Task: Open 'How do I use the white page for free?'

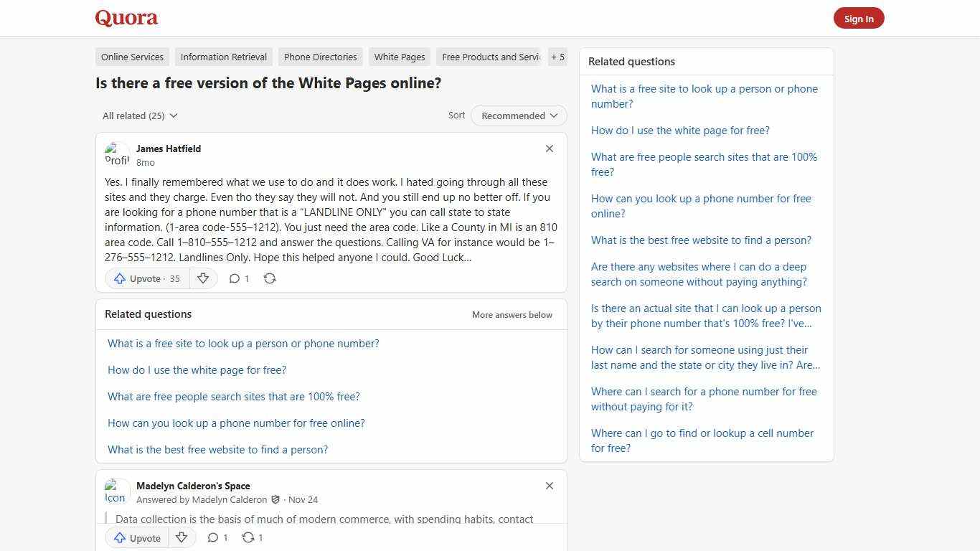Action: pyautogui.click(x=197, y=369)
